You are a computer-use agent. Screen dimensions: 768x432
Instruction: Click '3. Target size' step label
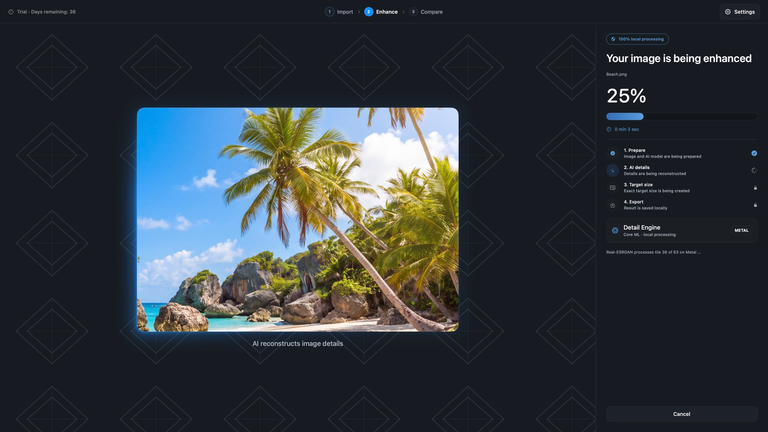pos(638,185)
